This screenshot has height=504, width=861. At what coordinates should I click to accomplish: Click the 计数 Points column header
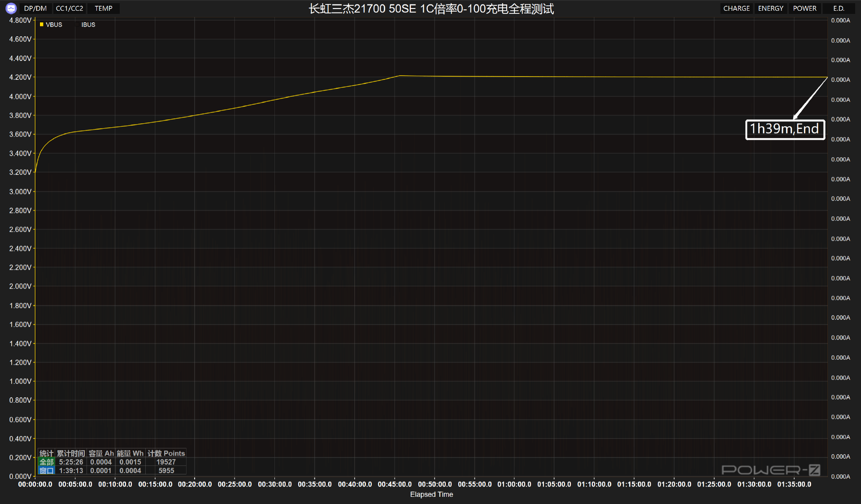coord(166,453)
